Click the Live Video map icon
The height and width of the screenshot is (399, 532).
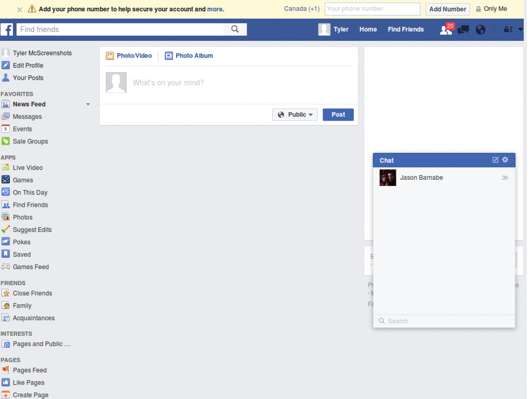[5, 168]
